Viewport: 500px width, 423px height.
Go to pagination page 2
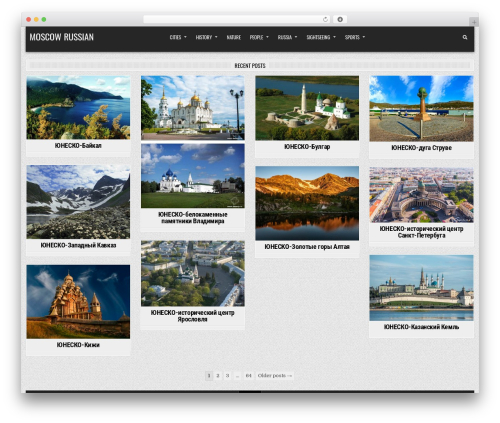(x=218, y=376)
